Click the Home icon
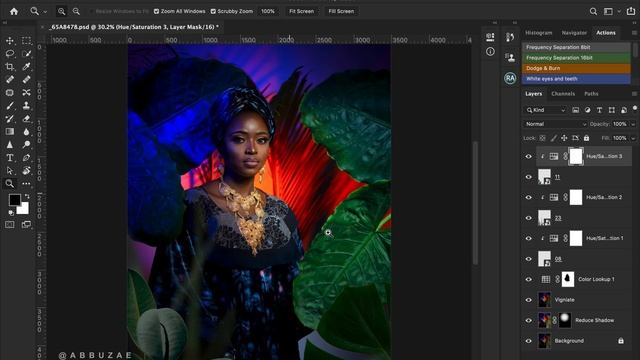 [x=14, y=11]
